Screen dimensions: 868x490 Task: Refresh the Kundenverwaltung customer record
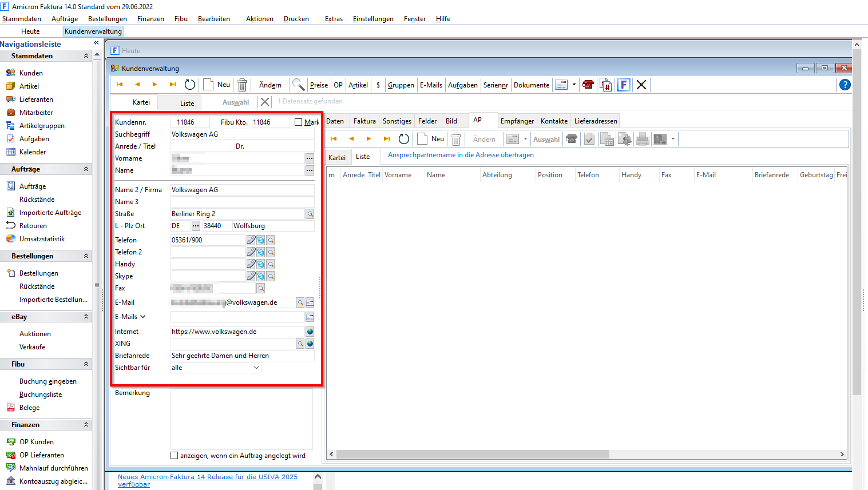tap(190, 85)
